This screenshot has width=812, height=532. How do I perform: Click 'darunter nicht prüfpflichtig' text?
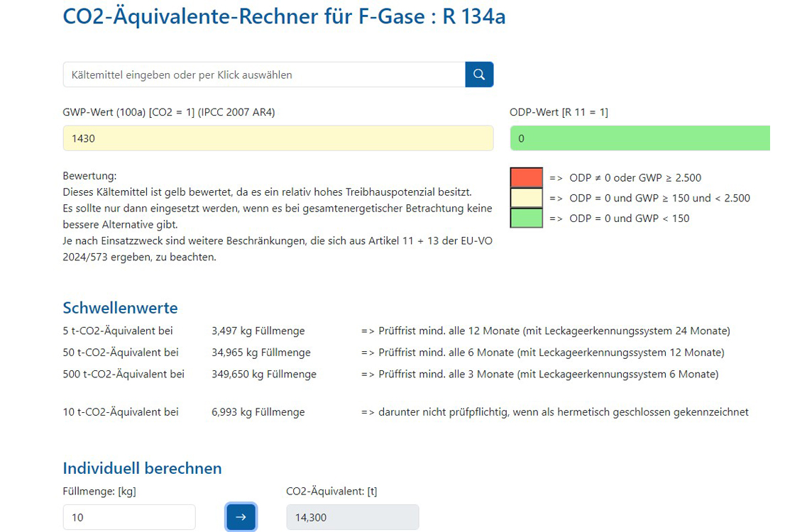point(443,412)
